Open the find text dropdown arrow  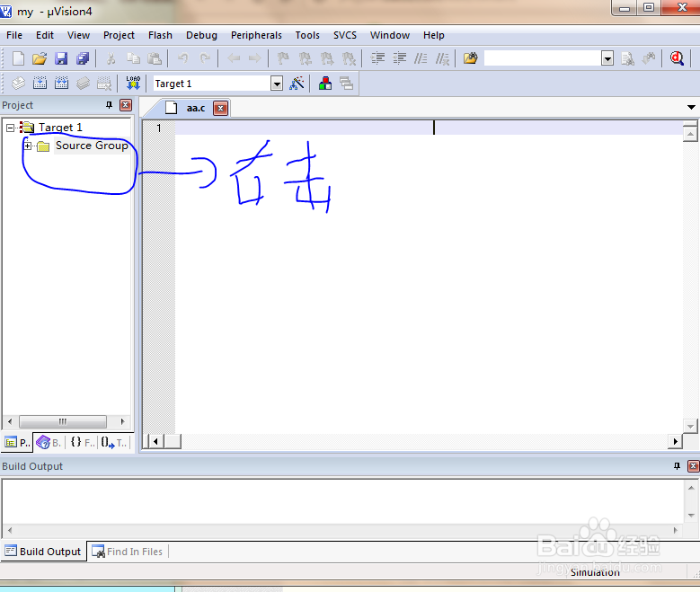(607, 58)
